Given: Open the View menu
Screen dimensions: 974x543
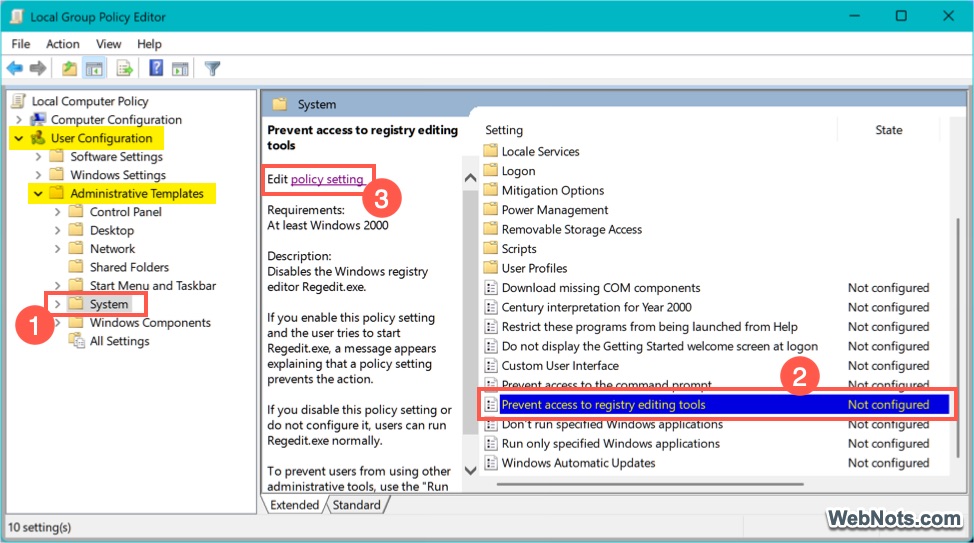Looking at the screenshot, I should [108, 44].
